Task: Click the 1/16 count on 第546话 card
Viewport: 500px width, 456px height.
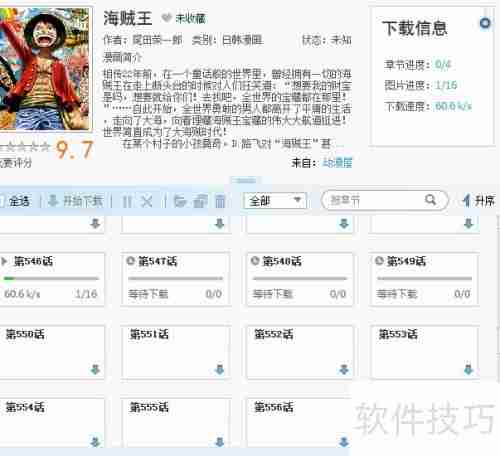Action: (86, 294)
